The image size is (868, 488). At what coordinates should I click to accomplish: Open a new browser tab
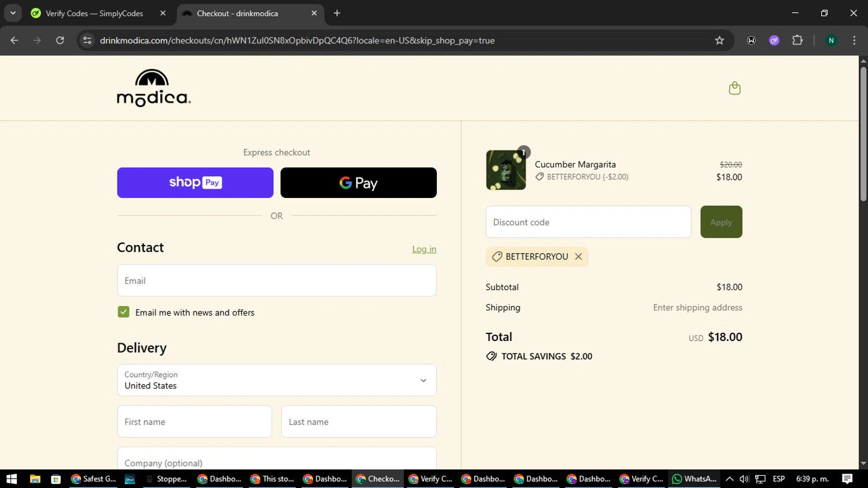click(x=337, y=13)
